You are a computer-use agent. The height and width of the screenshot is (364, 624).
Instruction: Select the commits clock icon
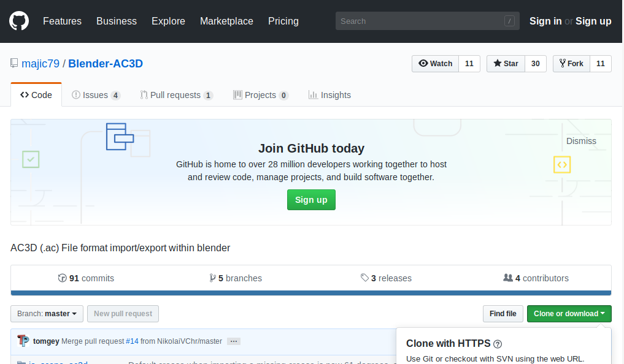click(62, 278)
